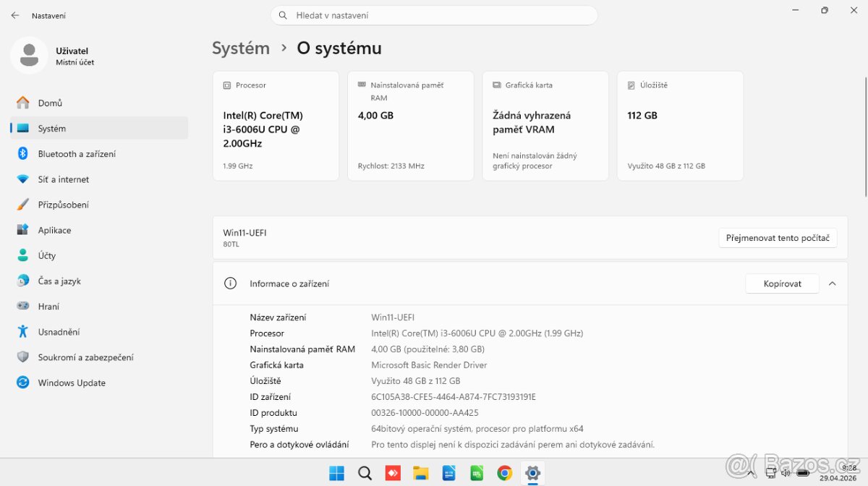
Task: Open Bluetooth a zařízení settings icon
Action: coord(22,153)
